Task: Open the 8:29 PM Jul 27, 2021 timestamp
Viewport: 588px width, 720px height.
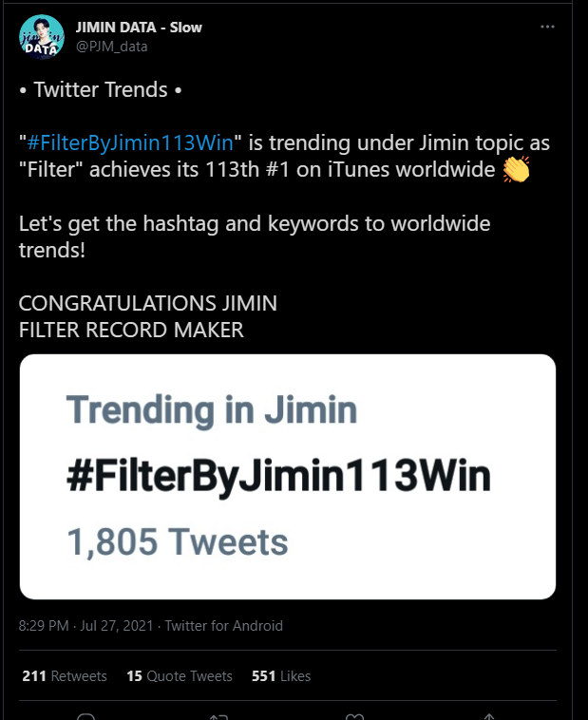Action: pyautogui.click(x=85, y=625)
